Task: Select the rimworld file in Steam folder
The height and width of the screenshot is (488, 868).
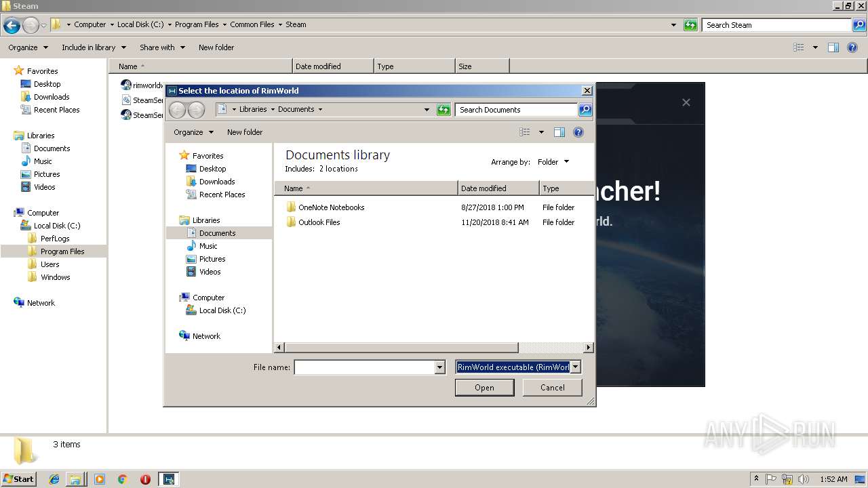Action: (142, 85)
